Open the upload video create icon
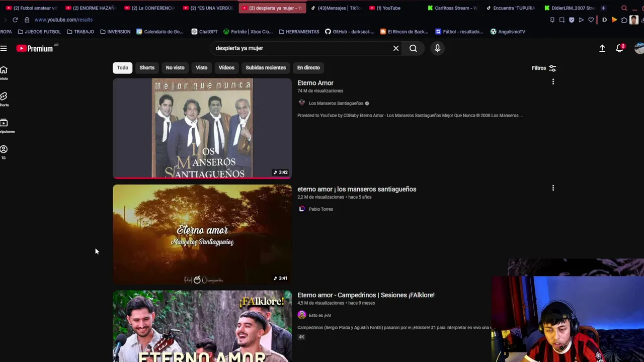This screenshot has width=644, height=362. 602,48
